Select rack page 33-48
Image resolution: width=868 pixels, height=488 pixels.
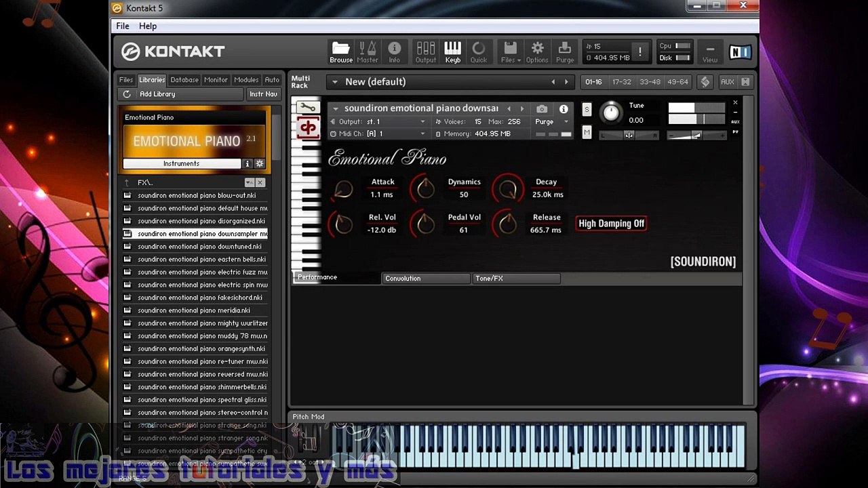click(x=650, y=81)
